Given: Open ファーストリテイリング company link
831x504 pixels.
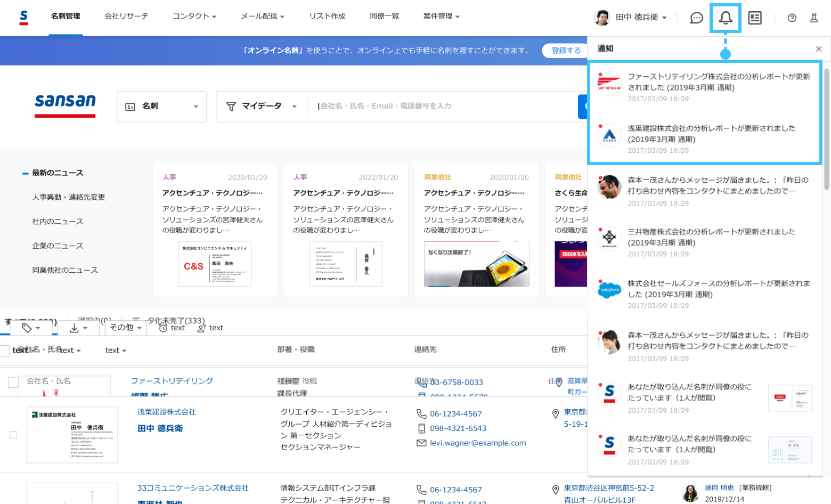Looking at the screenshot, I should pyautogui.click(x=172, y=381).
